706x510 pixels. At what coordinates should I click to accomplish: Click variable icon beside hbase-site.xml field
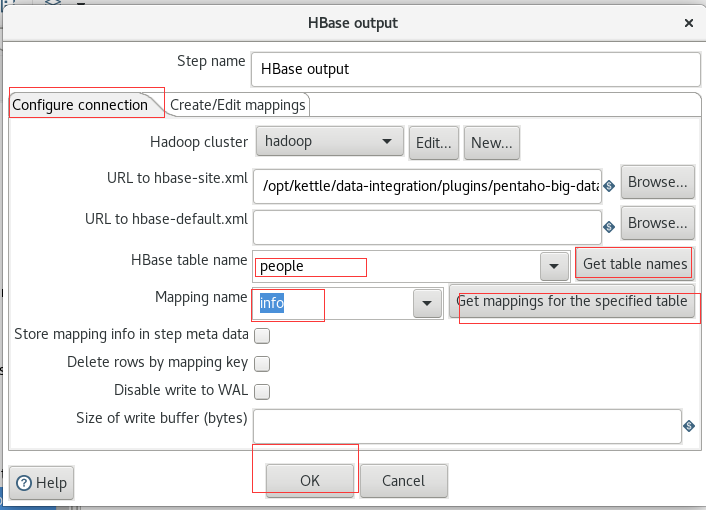click(x=609, y=186)
